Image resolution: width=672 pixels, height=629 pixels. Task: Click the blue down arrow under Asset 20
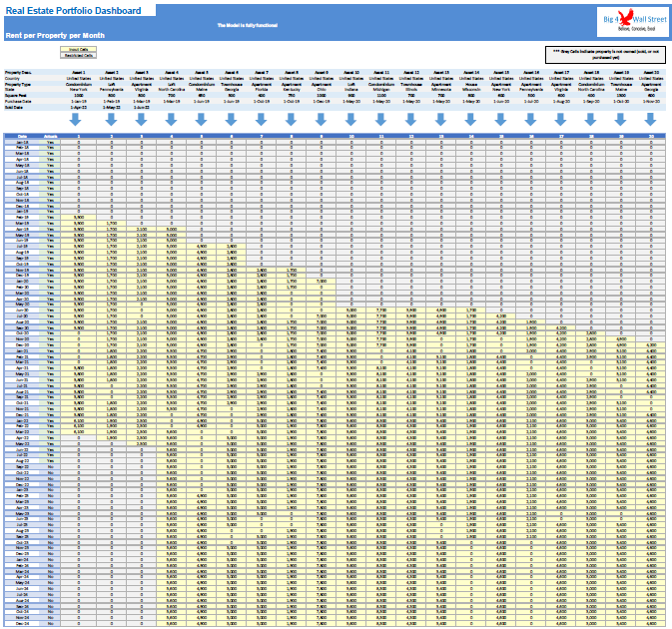650,120
